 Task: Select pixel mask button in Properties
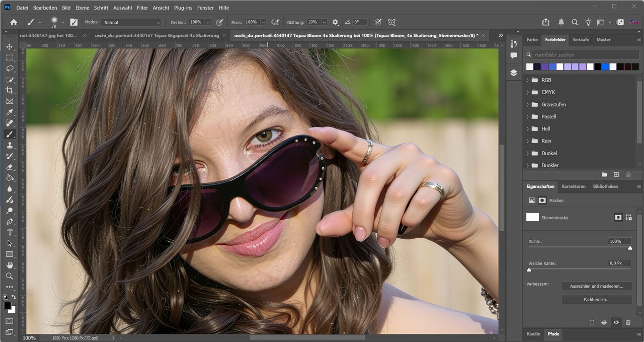click(x=618, y=217)
